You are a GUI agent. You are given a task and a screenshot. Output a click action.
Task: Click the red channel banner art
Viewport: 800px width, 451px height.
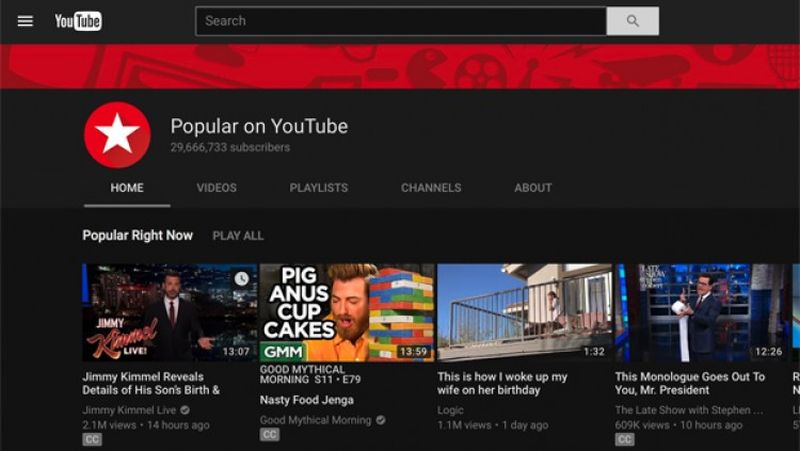[400, 66]
